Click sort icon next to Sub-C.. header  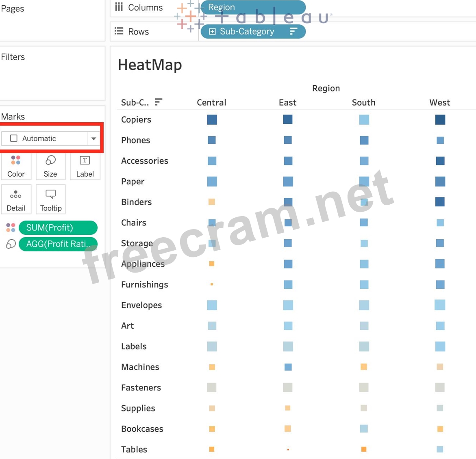pyautogui.click(x=159, y=102)
